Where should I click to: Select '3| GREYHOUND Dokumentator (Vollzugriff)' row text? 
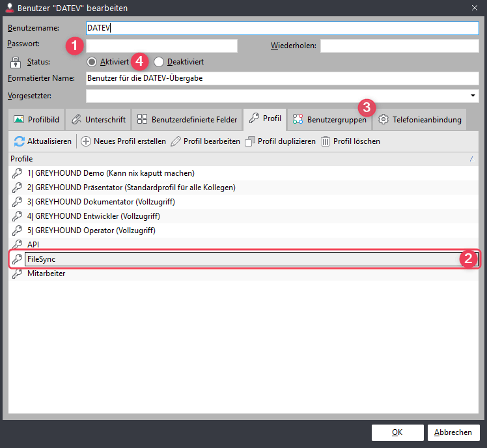[101, 202]
